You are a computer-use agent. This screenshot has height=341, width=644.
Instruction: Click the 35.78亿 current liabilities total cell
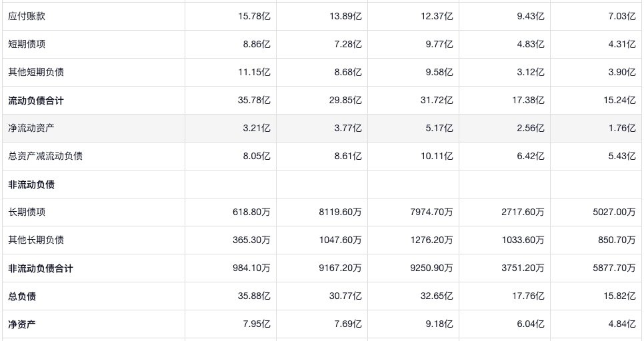[x=254, y=101]
